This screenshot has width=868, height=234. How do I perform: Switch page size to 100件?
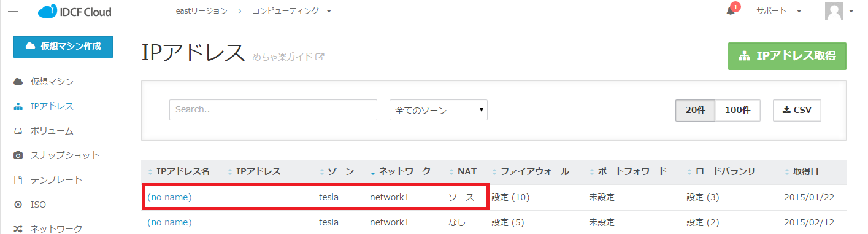tap(738, 111)
